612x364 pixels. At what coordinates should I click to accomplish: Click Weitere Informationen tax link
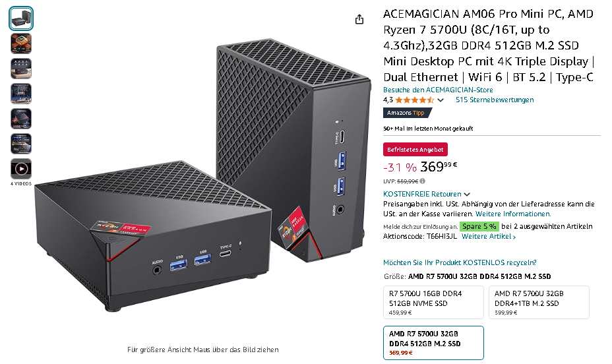pyautogui.click(x=513, y=214)
